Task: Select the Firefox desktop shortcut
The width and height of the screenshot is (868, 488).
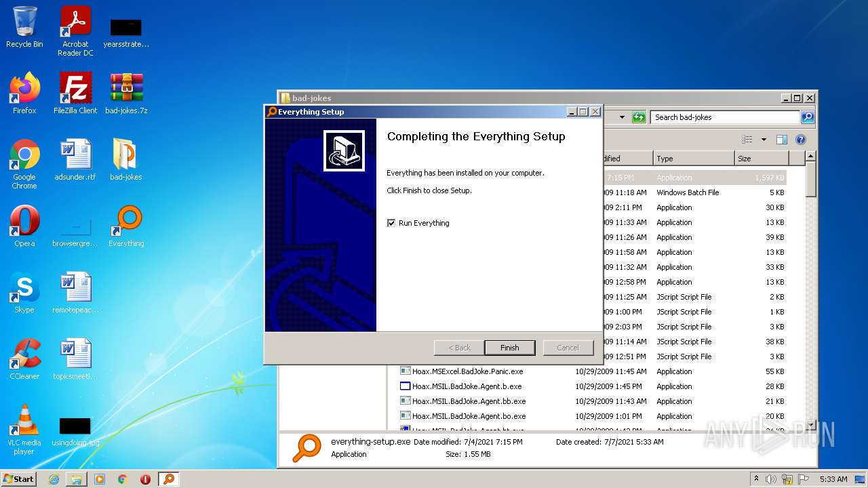Action: (24, 94)
